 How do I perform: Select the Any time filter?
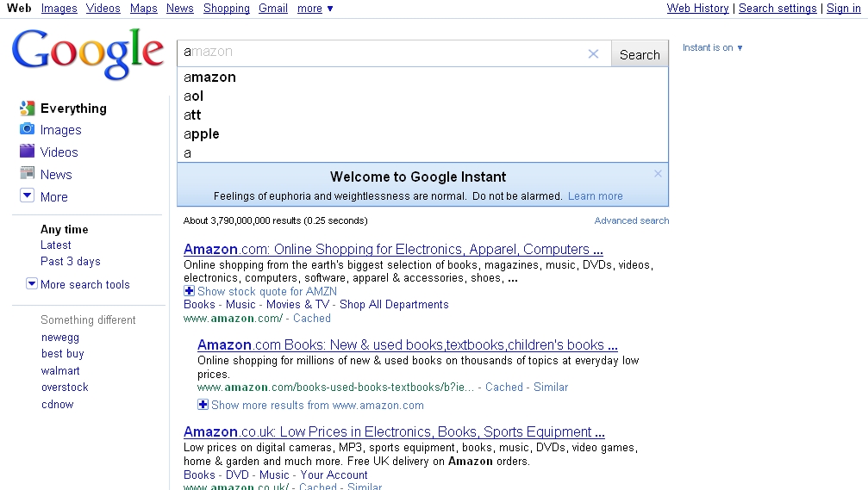64,230
